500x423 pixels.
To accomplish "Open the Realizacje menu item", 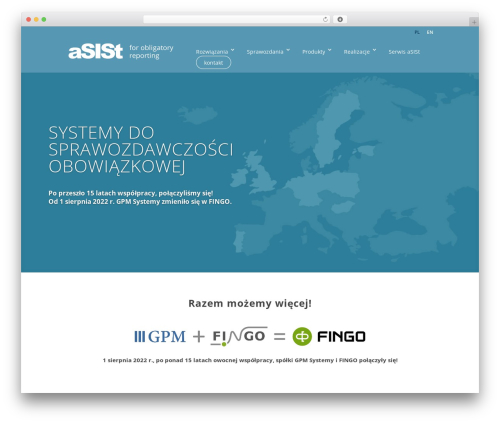I will tap(357, 52).
